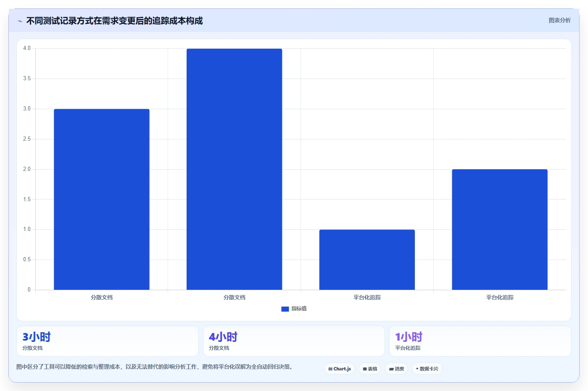
Task: Click the slanted icon in the 进度 chip
Action: 391,369
